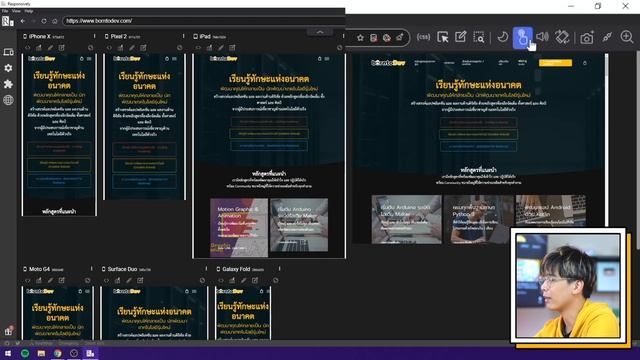Enable inspect element cursor tool

(442, 37)
